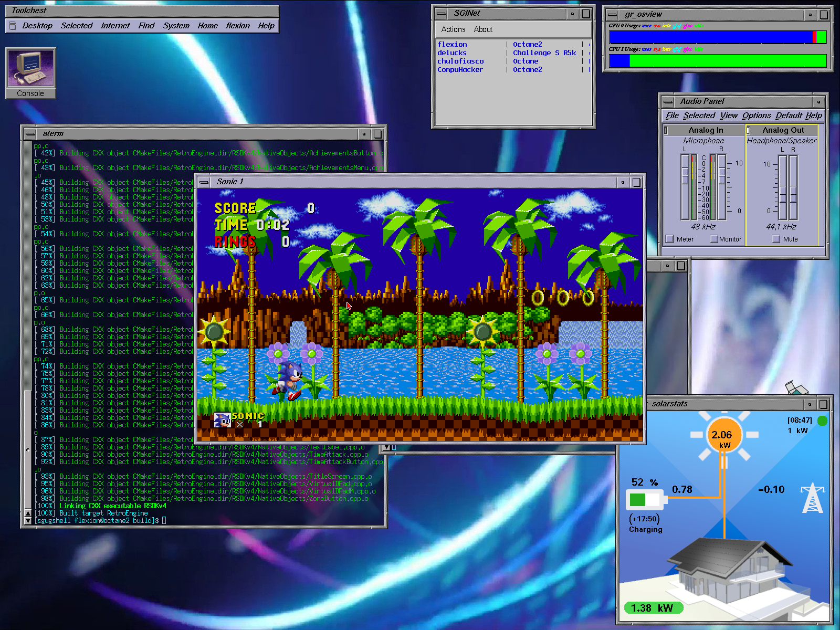
Task: Click the 44,1 kHz sample rate text
Action: [x=781, y=227]
